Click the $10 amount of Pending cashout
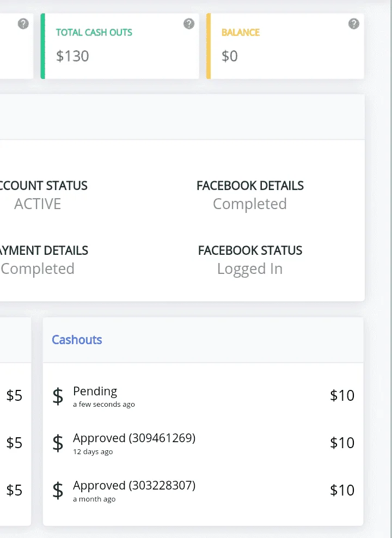The width and height of the screenshot is (392, 538). click(x=342, y=396)
